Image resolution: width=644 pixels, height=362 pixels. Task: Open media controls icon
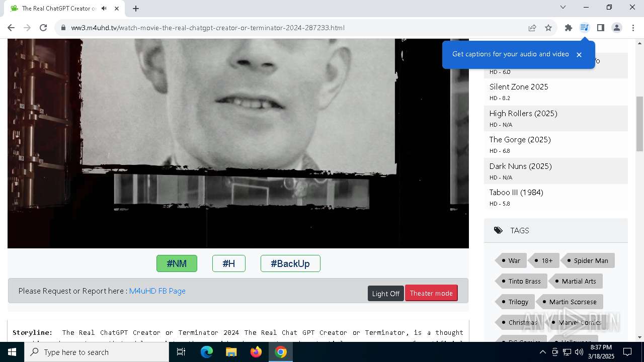tap(584, 28)
